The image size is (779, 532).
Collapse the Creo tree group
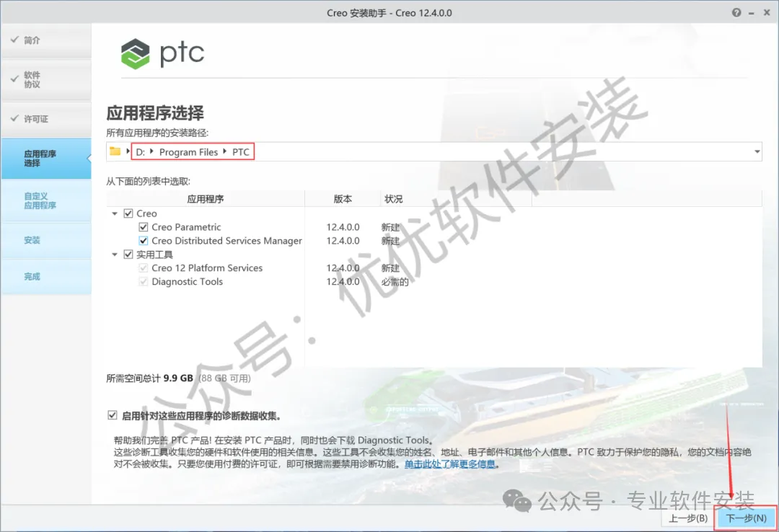(115, 213)
